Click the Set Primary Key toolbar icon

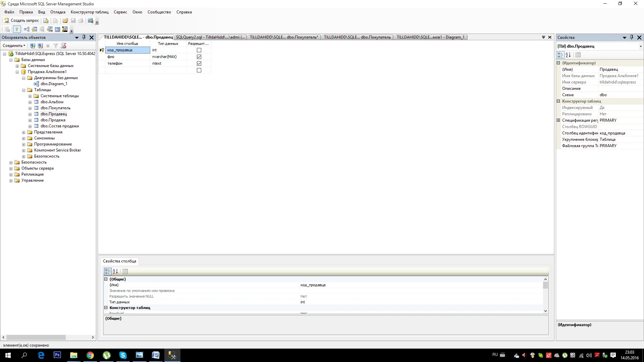(x=16, y=29)
